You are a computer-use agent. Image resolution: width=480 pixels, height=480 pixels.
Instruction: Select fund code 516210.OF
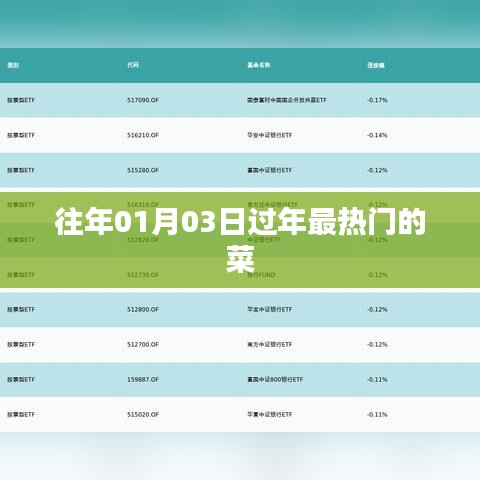click(x=143, y=135)
